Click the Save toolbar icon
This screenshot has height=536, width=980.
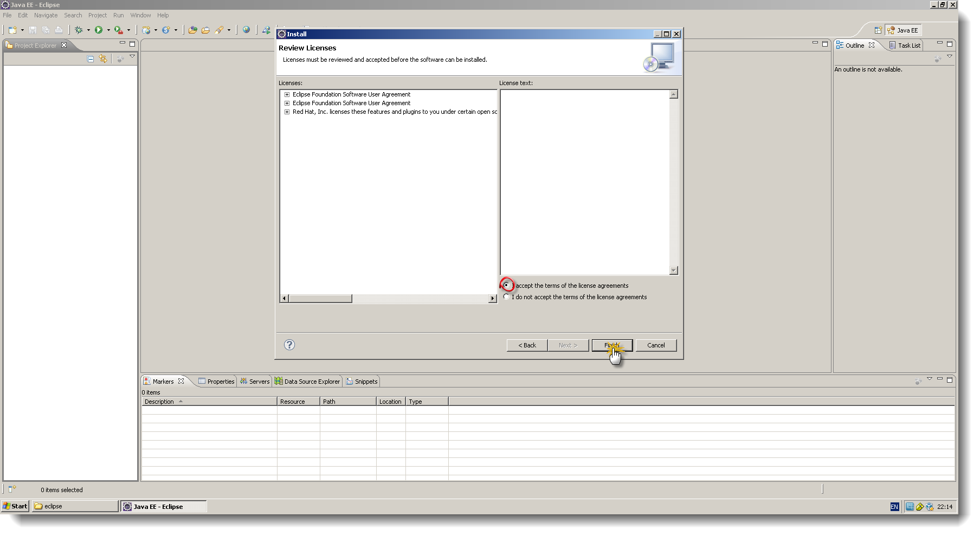(x=33, y=30)
